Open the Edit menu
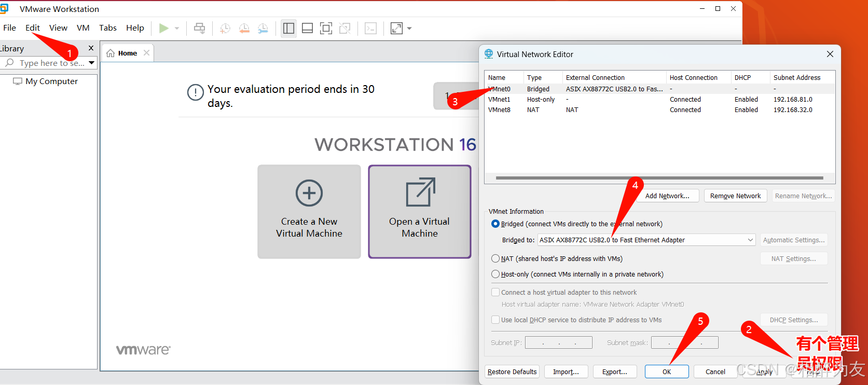The width and height of the screenshot is (868, 385). (x=33, y=28)
